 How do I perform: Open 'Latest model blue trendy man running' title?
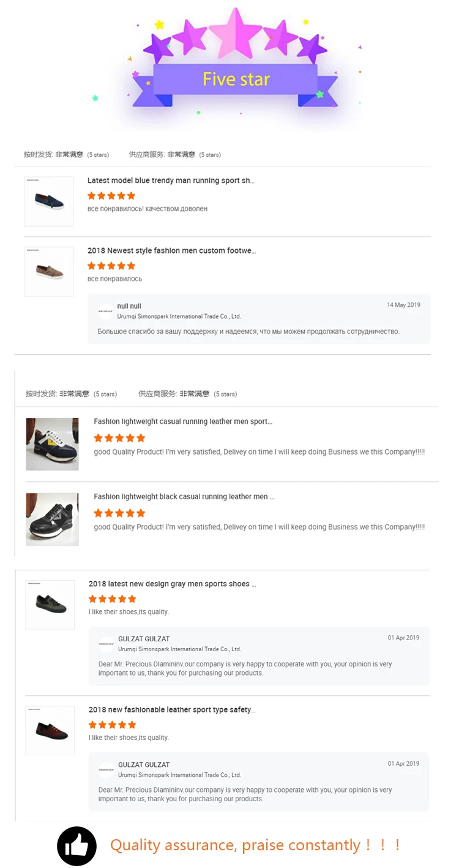coord(171,181)
